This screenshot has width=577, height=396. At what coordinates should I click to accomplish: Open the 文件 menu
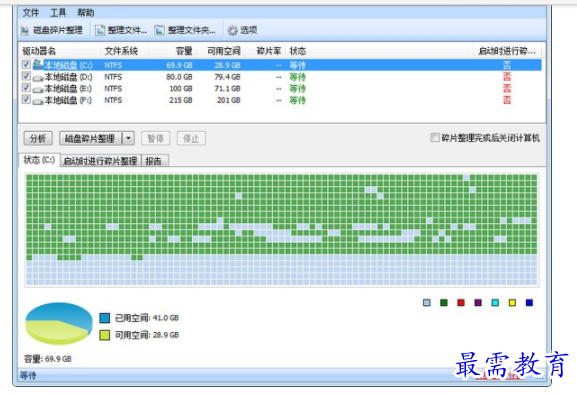tap(31, 13)
